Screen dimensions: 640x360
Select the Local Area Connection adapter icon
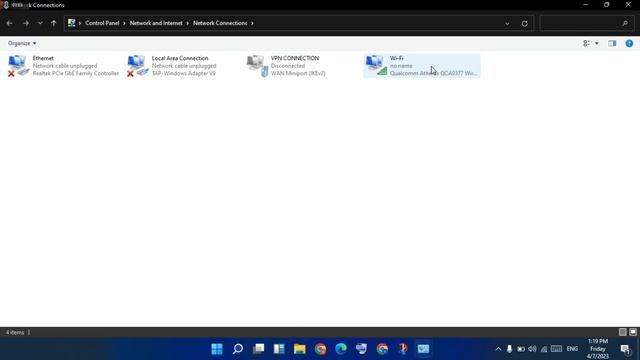point(138,66)
